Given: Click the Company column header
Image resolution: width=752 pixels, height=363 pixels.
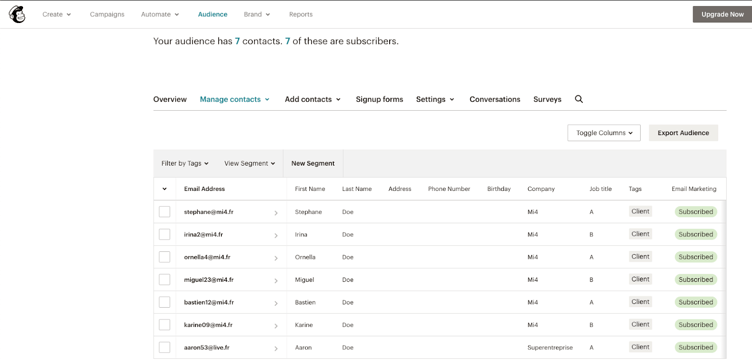Looking at the screenshot, I should click(x=541, y=189).
